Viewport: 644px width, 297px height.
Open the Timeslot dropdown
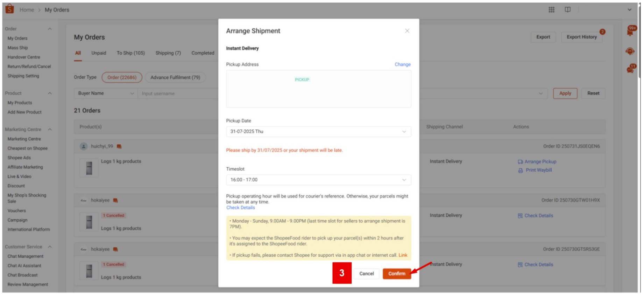click(319, 180)
